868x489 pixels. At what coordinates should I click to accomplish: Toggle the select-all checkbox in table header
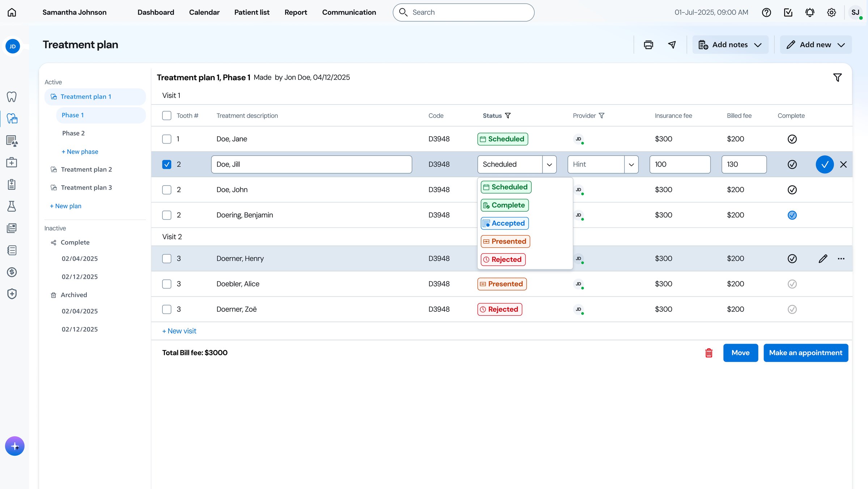tap(167, 115)
